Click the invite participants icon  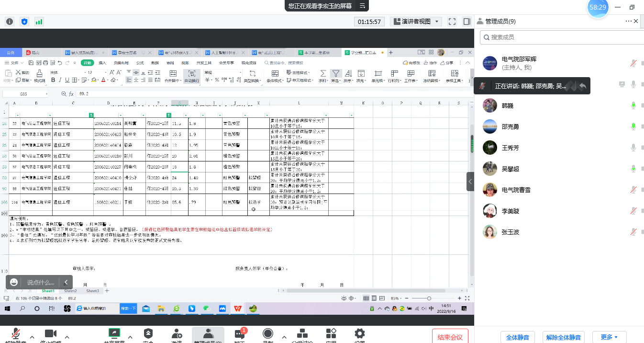click(177, 334)
